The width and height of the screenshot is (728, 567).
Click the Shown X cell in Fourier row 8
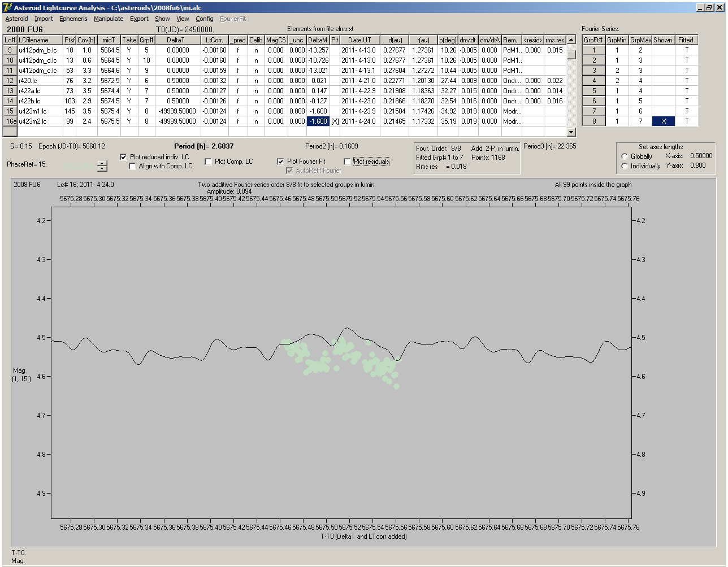[663, 121]
